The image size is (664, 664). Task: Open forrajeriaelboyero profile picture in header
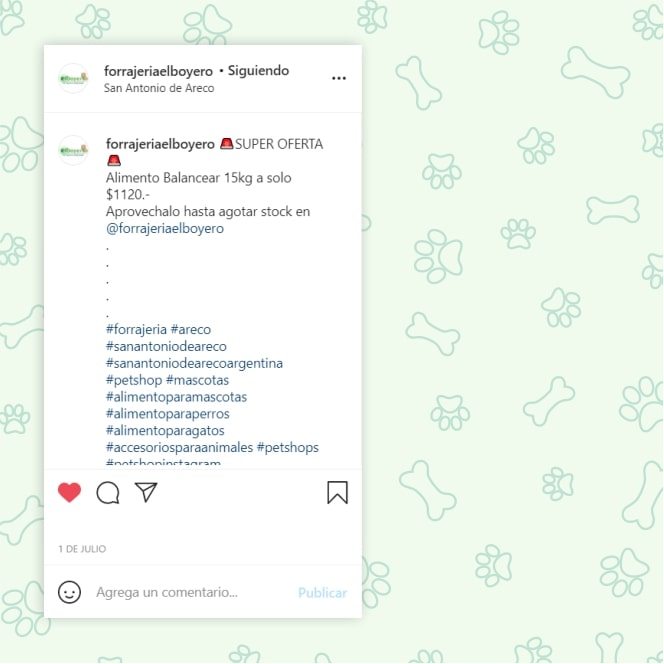(73, 78)
